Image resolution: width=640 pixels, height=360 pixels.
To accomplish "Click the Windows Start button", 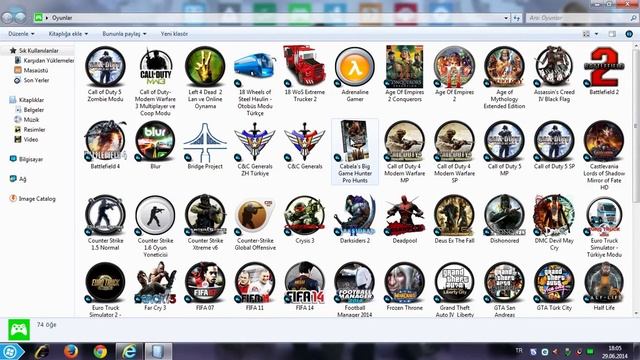I will 11,351.
